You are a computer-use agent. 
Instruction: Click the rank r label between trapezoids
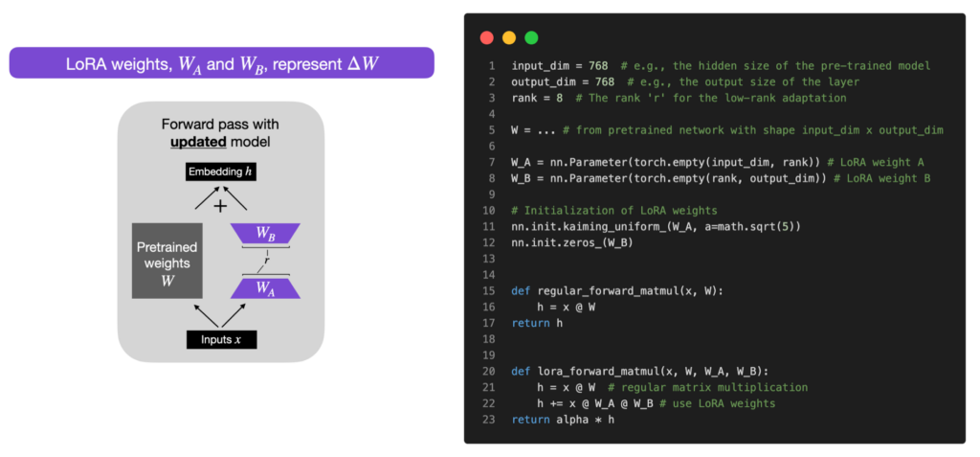click(x=267, y=262)
